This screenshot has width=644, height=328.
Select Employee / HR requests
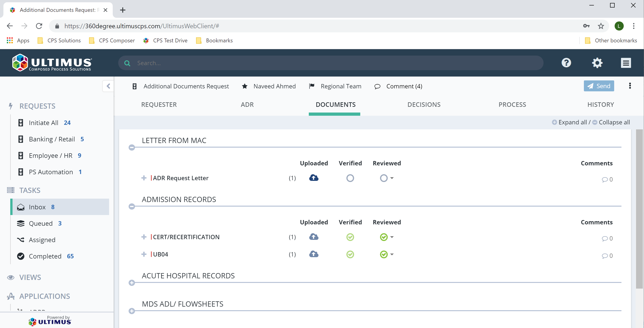pyautogui.click(x=49, y=156)
